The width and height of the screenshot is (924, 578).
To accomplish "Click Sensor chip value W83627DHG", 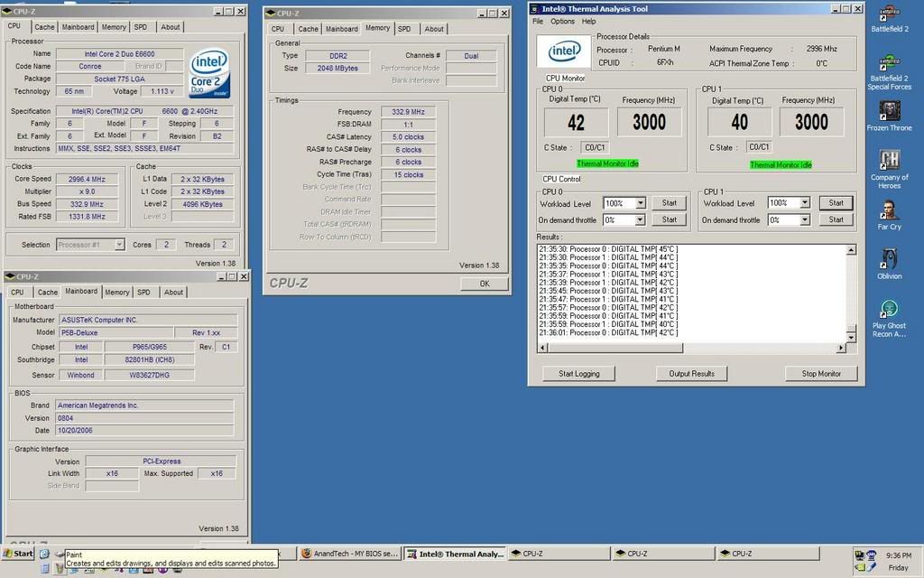I will tap(150, 375).
